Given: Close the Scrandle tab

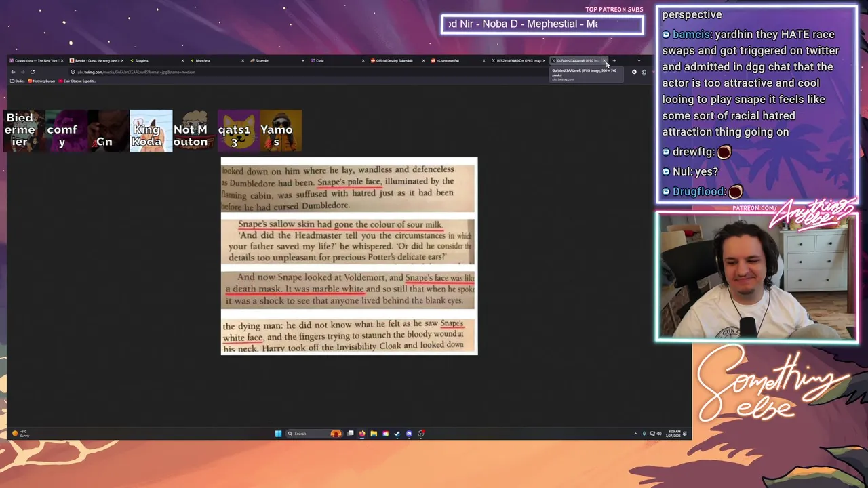Looking at the screenshot, I should 303,60.
